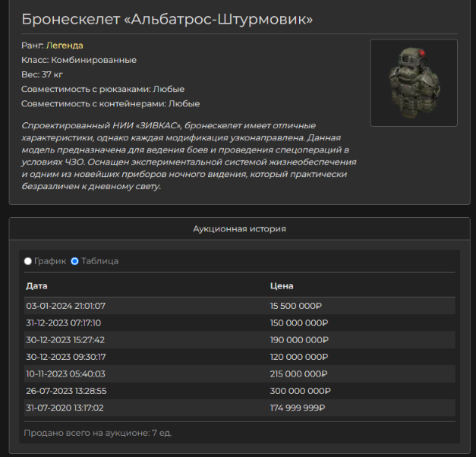
Task: Click the italic item description paragraph
Action: click(x=189, y=156)
